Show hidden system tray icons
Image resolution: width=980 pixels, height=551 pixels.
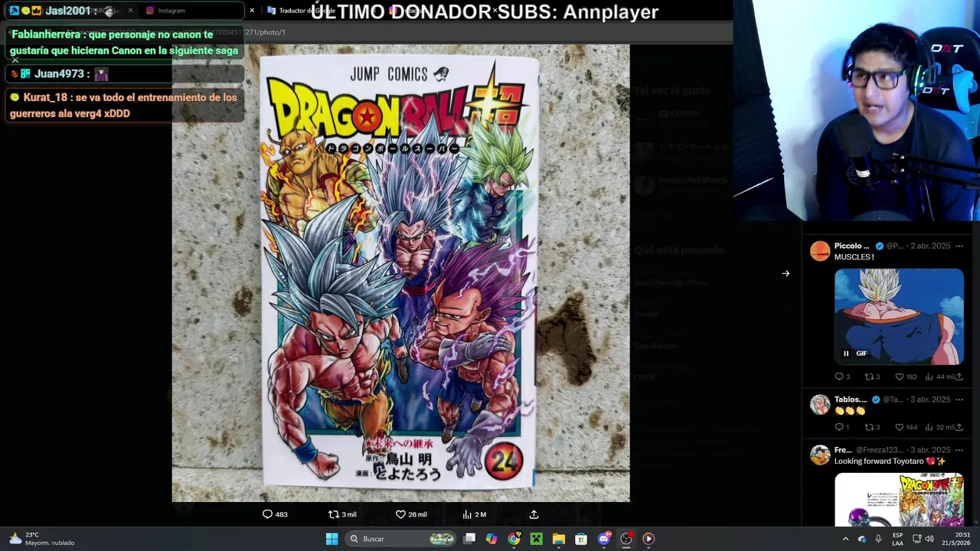pos(845,539)
